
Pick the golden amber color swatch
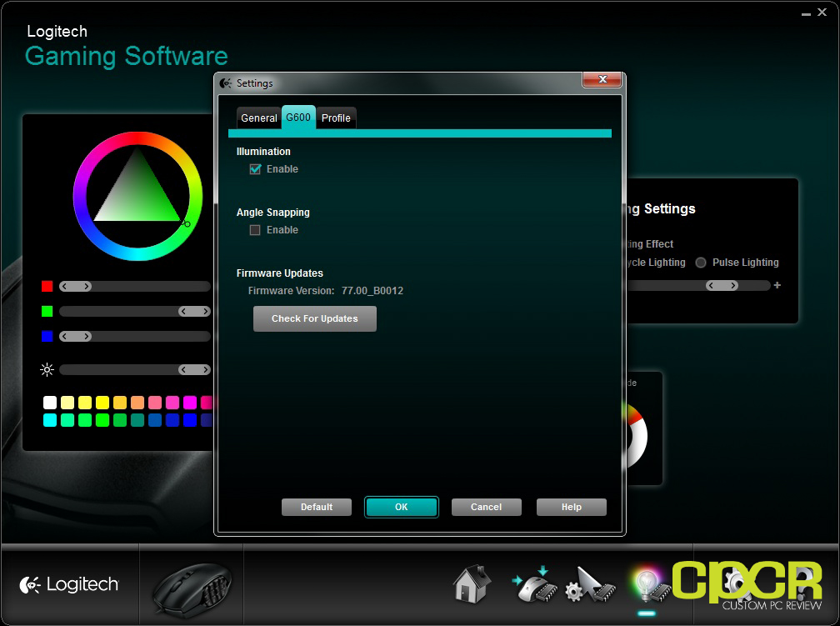[120, 403]
